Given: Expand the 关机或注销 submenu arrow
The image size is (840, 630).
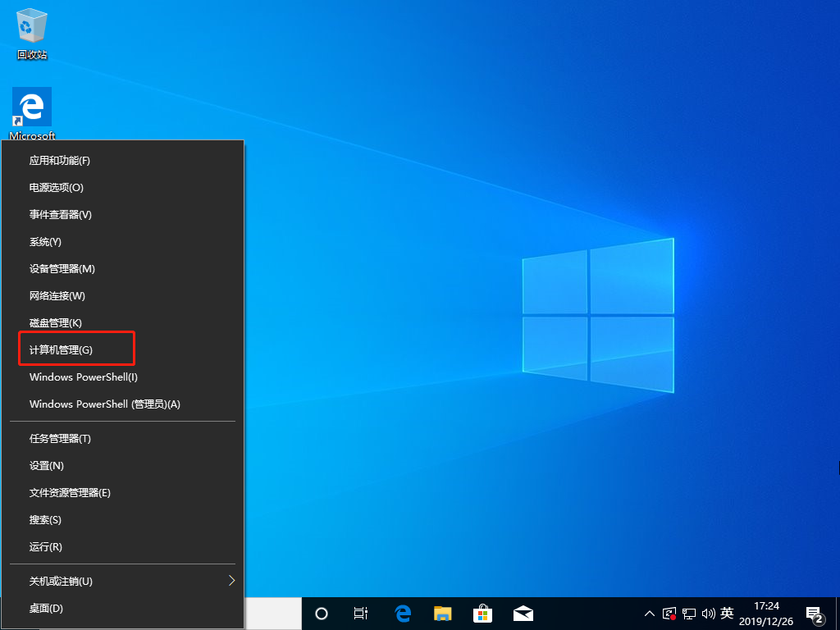Looking at the screenshot, I should tap(232, 581).
